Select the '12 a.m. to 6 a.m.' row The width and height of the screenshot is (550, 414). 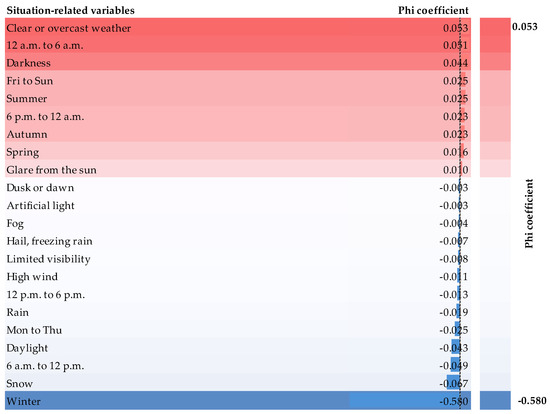[238, 45]
